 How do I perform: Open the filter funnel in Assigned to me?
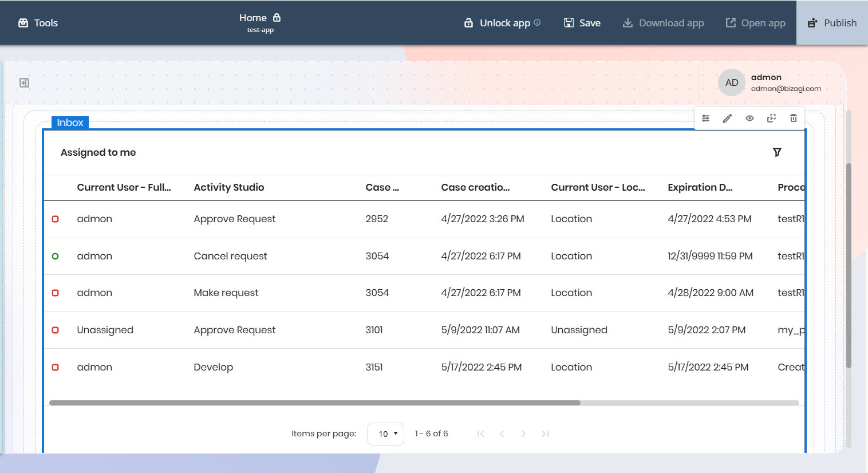tap(777, 152)
